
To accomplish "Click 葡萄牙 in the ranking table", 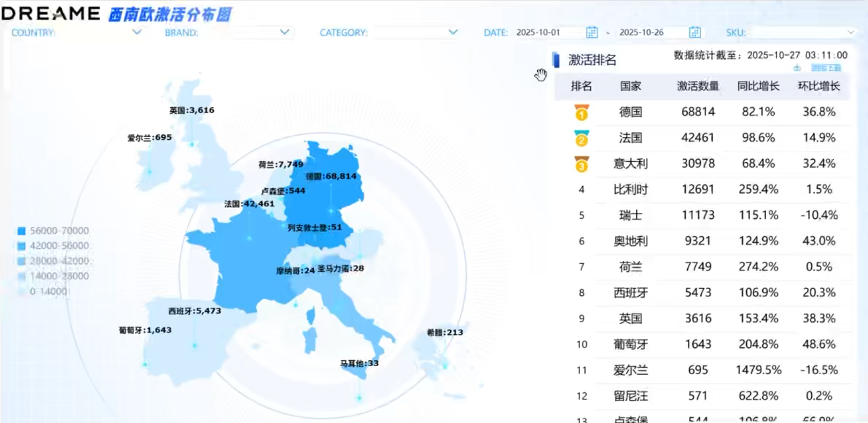I will coord(630,344).
